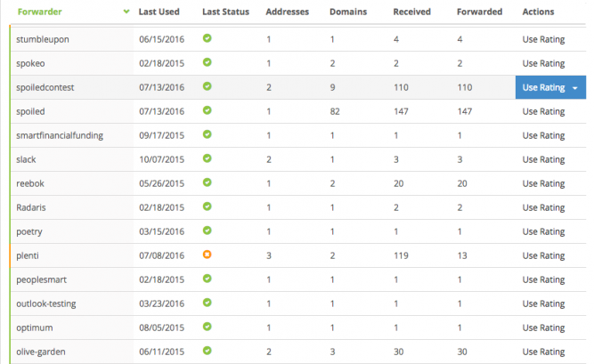Click the 07/08/2016 date for plenti

coord(161,255)
